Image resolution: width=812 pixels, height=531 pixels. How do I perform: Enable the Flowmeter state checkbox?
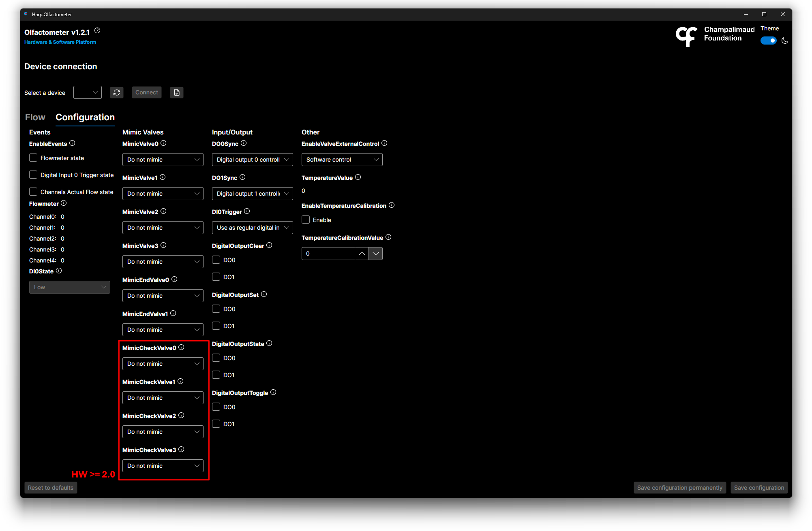point(34,158)
